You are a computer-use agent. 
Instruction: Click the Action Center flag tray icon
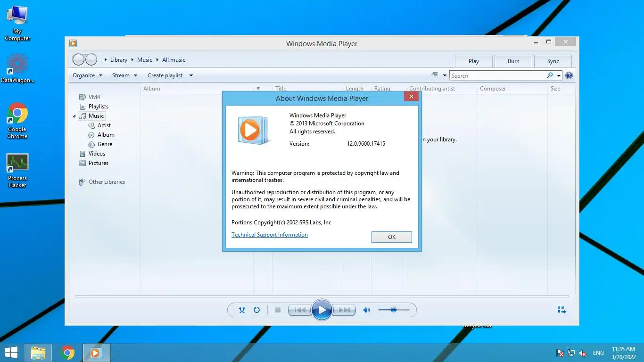[x=560, y=353]
